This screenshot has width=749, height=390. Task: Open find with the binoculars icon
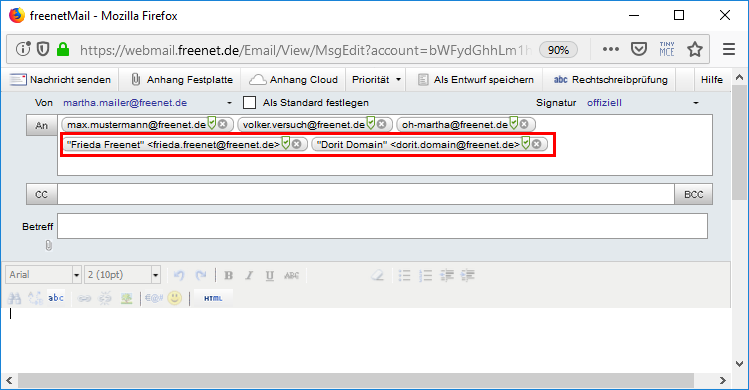(x=14, y=298)
